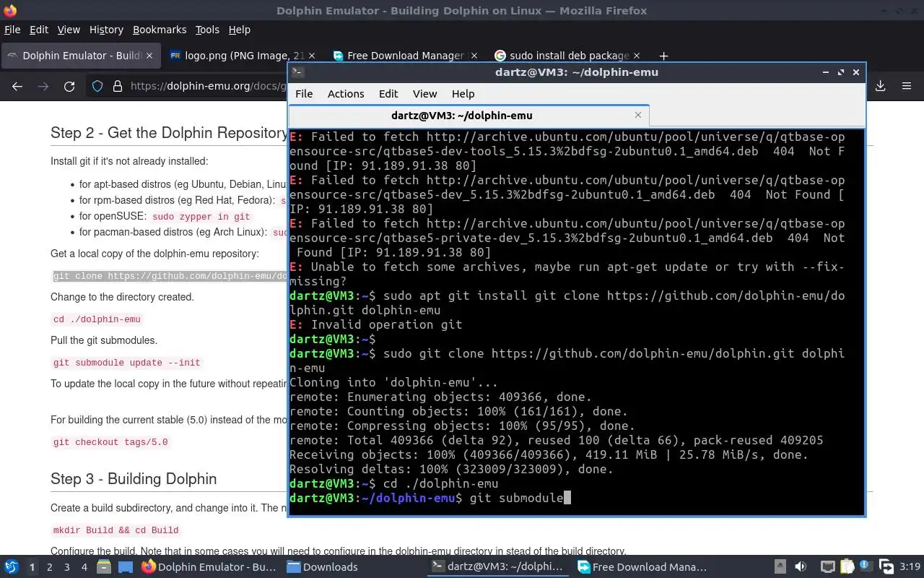The height and width of the screenshot is (578, 924).
Task: Go back to previous page in Firefox
Action: 17,86
